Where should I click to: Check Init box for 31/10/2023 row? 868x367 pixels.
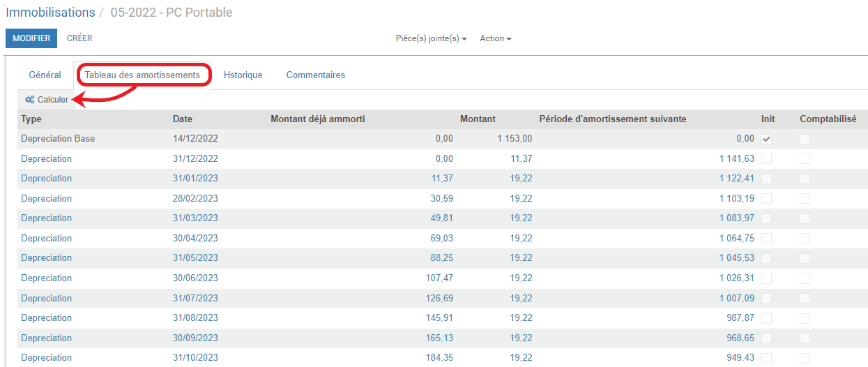(x=767, y=358)
